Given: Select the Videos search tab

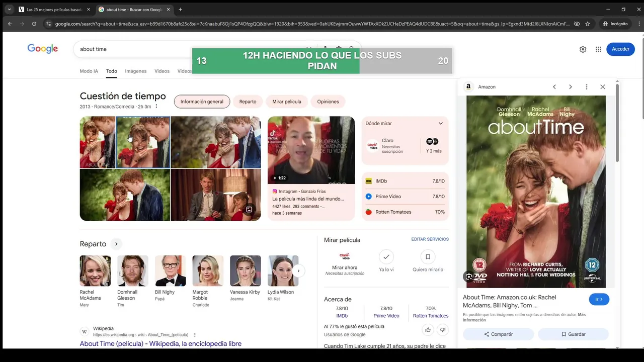Looking at the screenshot, I should (162, 71).
